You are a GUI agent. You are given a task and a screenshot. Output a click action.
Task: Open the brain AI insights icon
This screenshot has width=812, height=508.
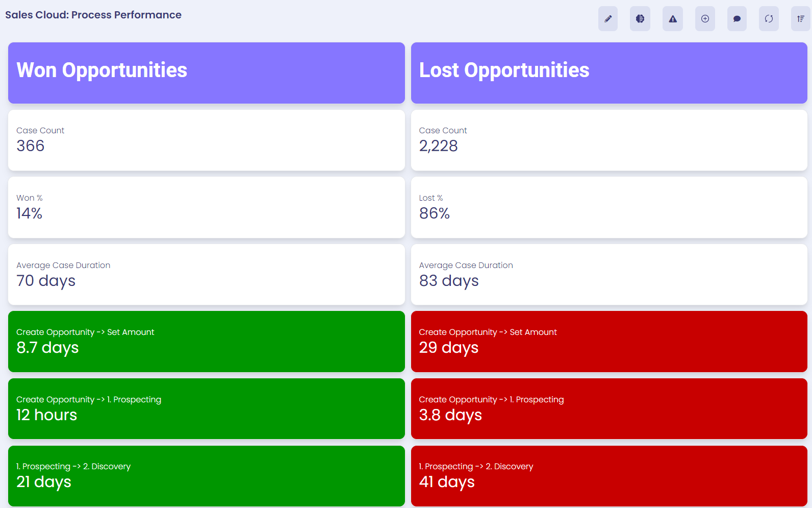[x=640, y=19]
